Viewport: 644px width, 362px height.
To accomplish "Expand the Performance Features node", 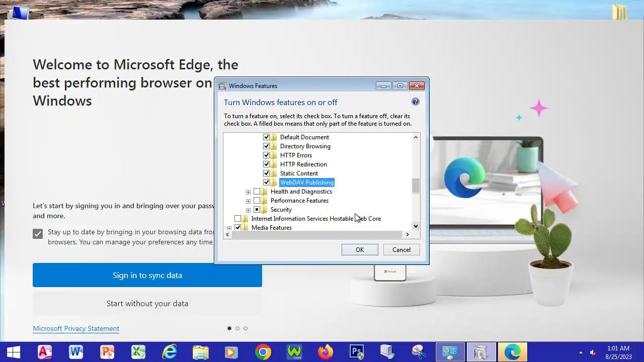I will [248, 201].
